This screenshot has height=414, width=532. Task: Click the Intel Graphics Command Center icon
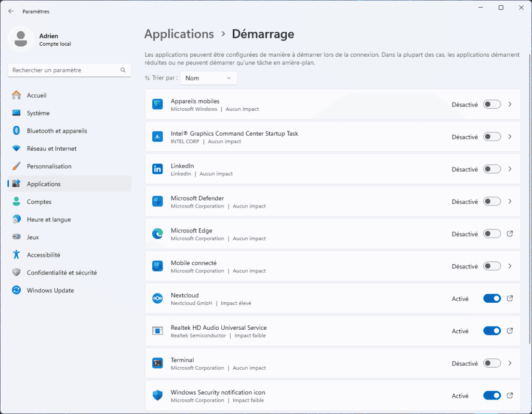(157, 137)
